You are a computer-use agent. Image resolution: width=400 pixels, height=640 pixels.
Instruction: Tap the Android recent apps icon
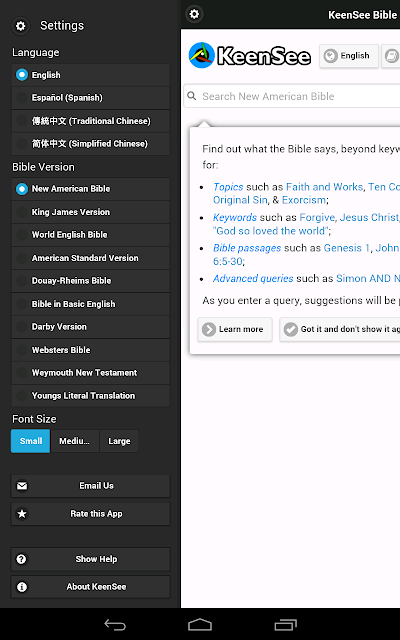tap(285, 624)
